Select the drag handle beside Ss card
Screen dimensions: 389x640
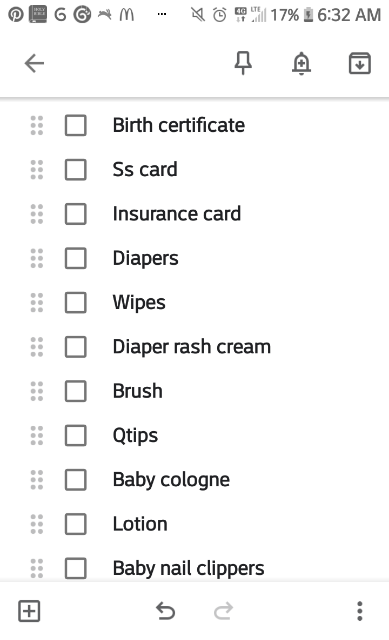pyautogui.click(x=37, y=169)
